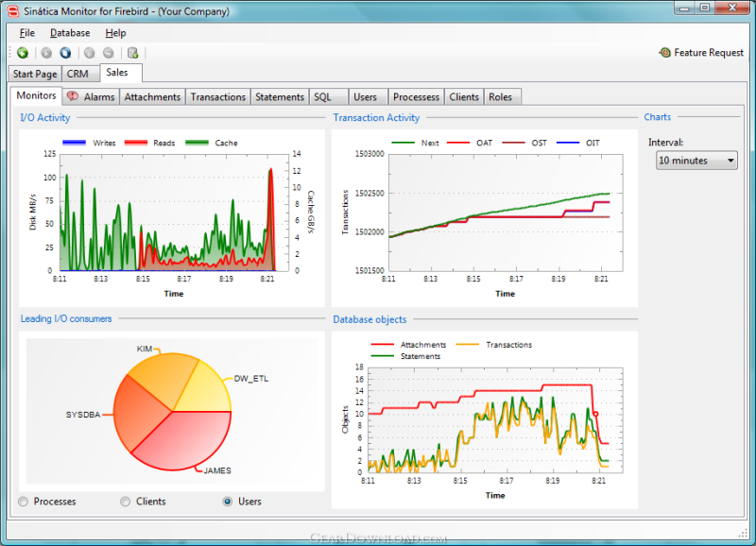Select the Users radio button
756x546 pixels.
pos(228,502)
